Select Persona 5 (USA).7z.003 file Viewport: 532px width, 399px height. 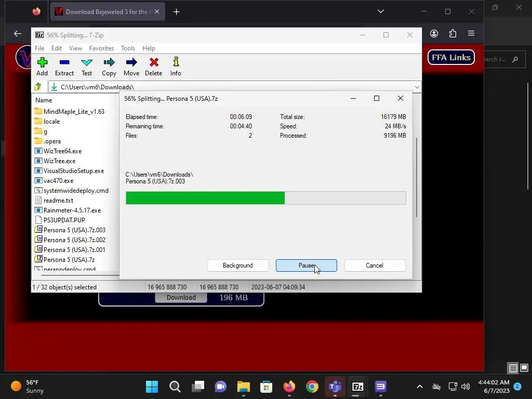70,230
